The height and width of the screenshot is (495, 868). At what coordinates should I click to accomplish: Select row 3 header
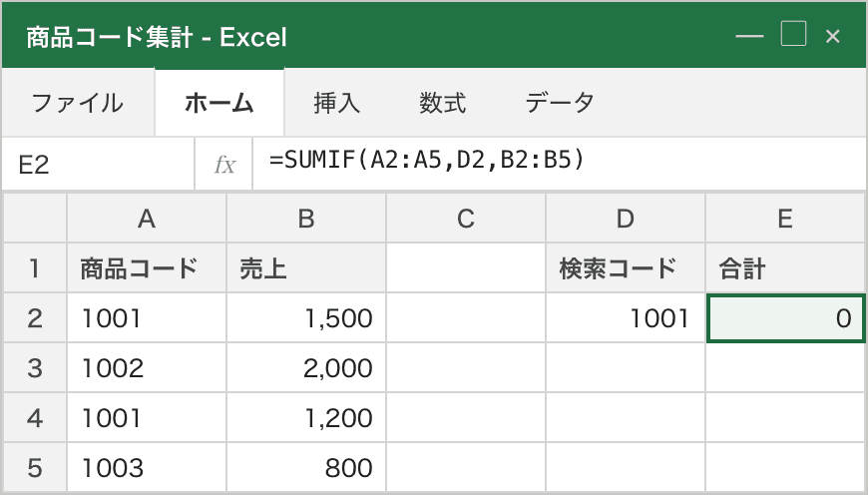(x=35, y=367)
